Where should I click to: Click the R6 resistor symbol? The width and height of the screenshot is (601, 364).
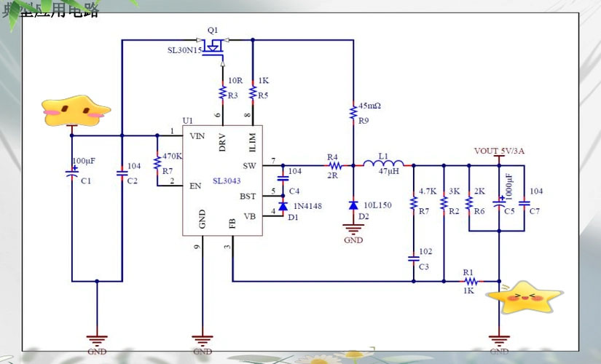coord(468,203)
